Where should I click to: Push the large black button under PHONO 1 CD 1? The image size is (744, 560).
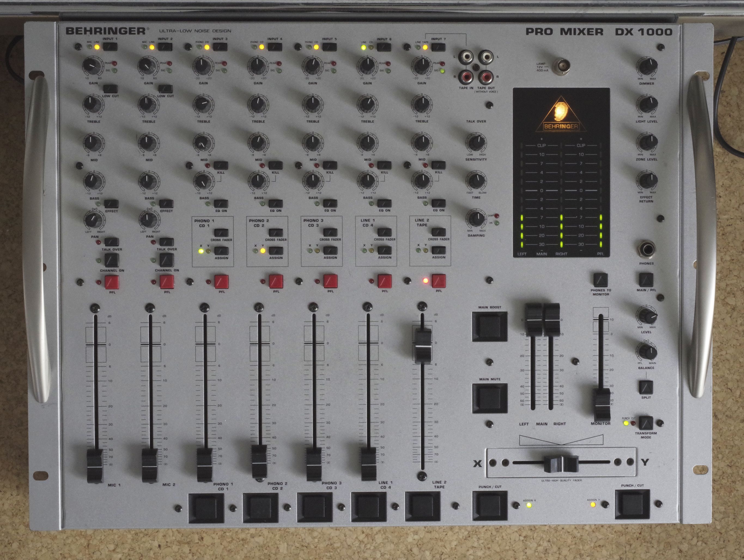coord(206,508)
